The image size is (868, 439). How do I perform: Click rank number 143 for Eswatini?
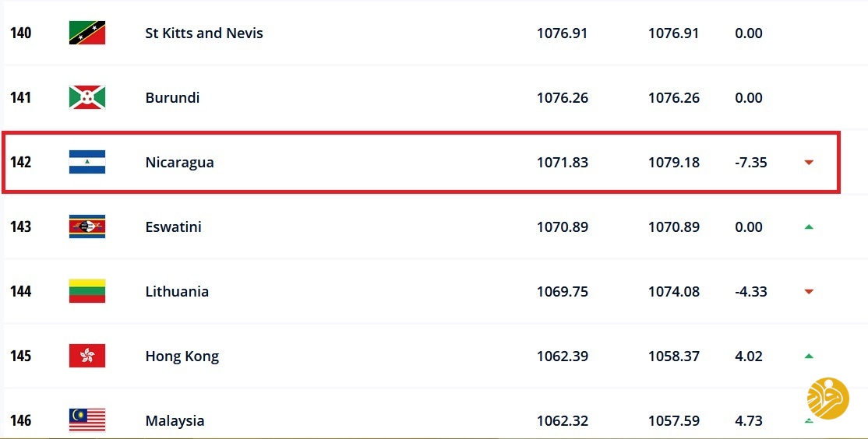(20, 227)
